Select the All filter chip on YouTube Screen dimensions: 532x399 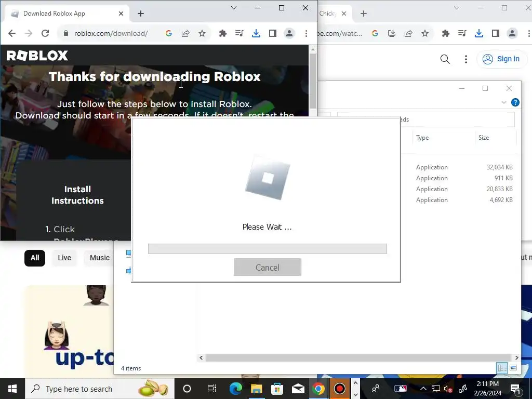pyautogui.click(x=35, y=258)
